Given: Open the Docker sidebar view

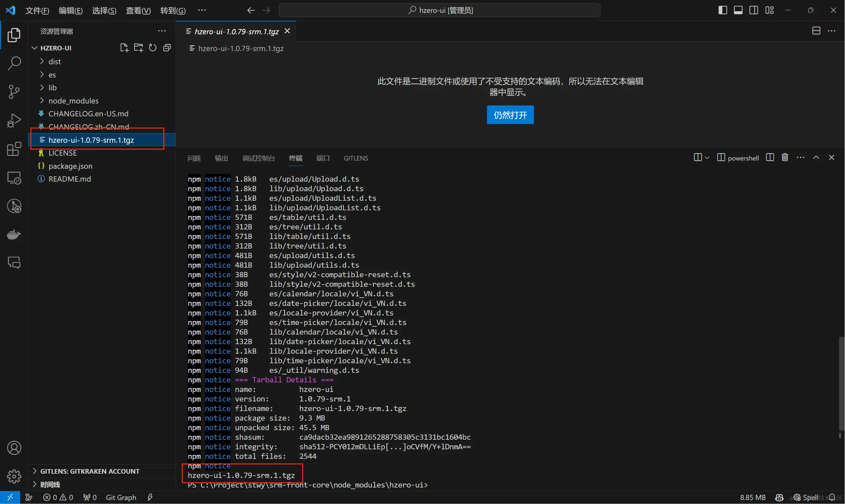Looking at the screenshot, I should 14,234.
